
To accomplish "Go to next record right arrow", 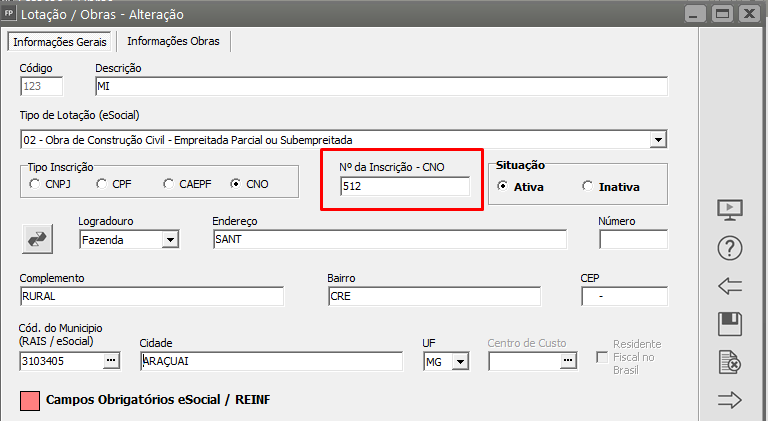I will click(x=730, y=400).
